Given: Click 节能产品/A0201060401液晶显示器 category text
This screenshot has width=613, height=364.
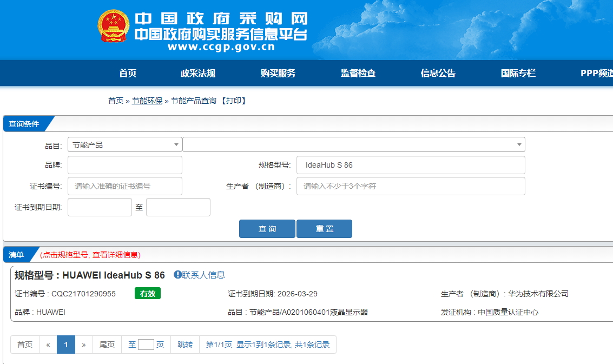Looking at the screenshot, I should [x=308, y=313].
